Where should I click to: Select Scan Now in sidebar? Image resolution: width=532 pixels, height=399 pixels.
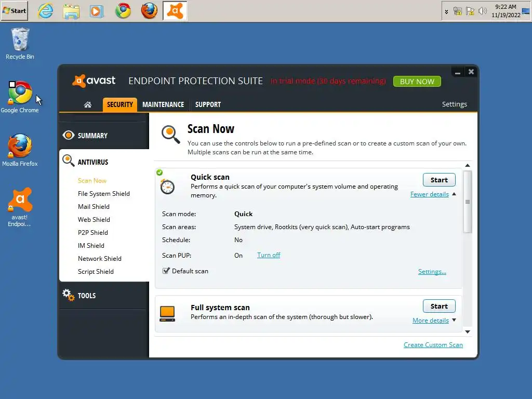92,180
